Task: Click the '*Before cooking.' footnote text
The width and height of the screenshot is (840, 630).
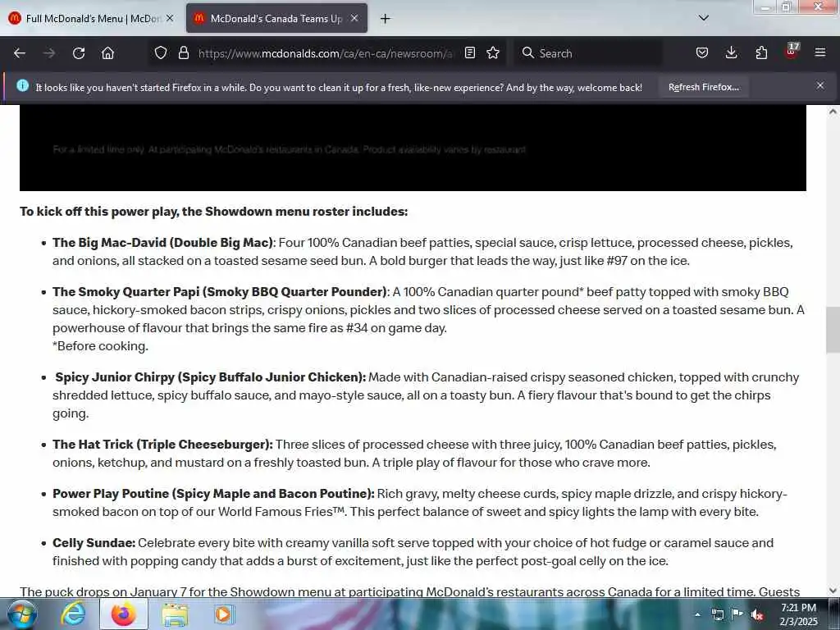Action: tap(100, 346)
